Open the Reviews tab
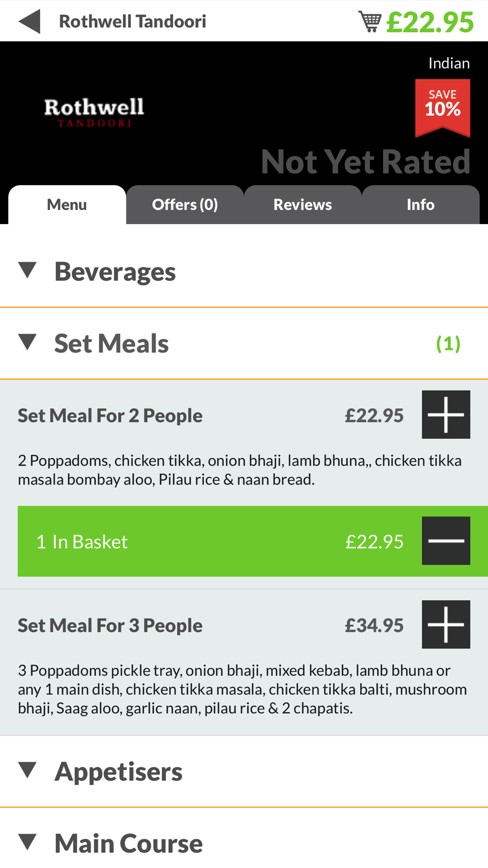Image resolution: width=488 pixels, height=868 pixels. [303, 205]
